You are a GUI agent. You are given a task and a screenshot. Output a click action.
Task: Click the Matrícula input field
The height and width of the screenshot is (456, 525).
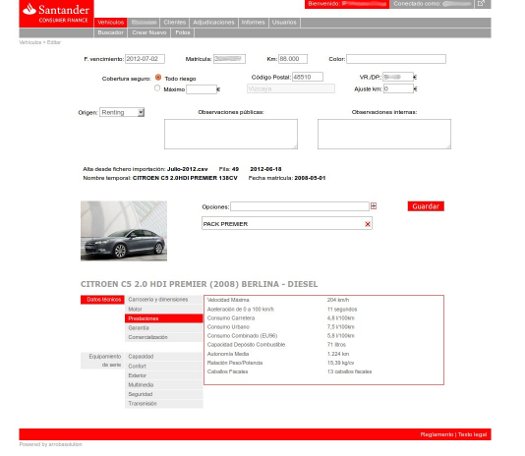click(x=229, y=59)
